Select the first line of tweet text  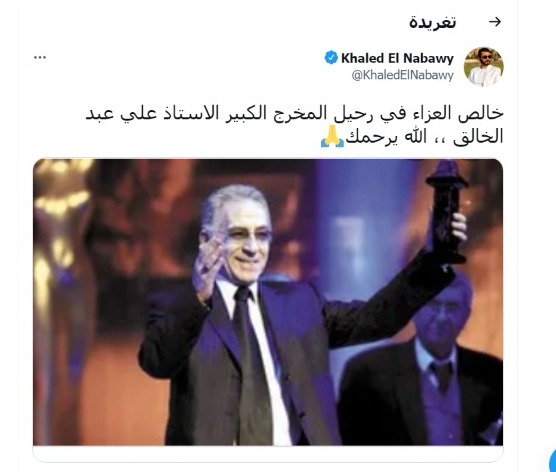(x=294, y=114)
